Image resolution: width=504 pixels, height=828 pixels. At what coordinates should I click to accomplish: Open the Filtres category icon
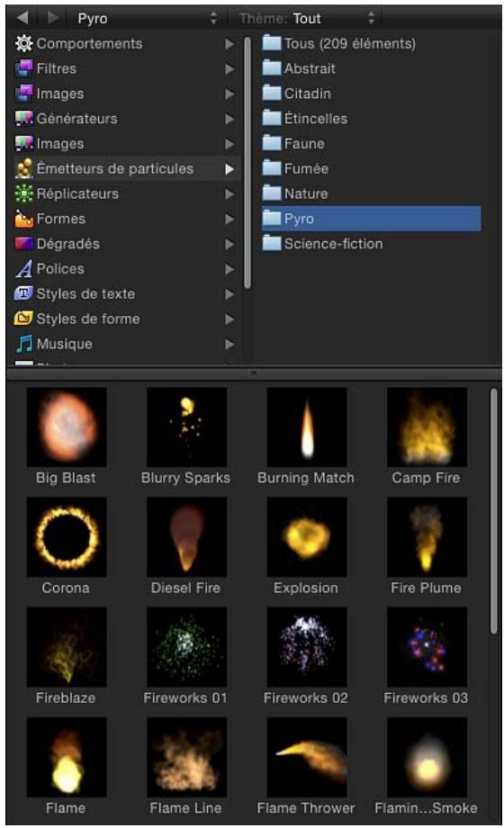(23, 68)
